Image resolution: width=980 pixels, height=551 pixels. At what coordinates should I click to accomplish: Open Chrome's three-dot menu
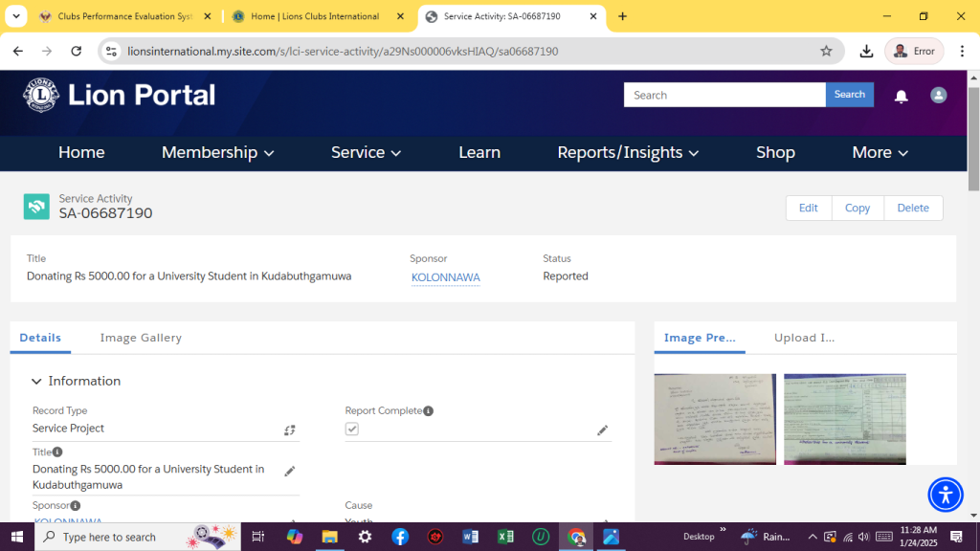[x=962, y=52]
